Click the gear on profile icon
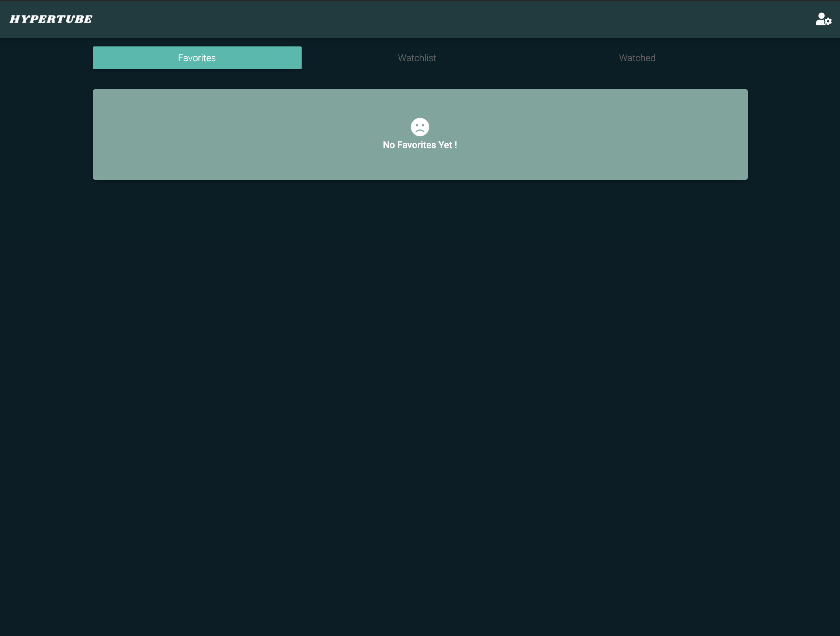Screen dimensions: 840x636 [828, 22]
